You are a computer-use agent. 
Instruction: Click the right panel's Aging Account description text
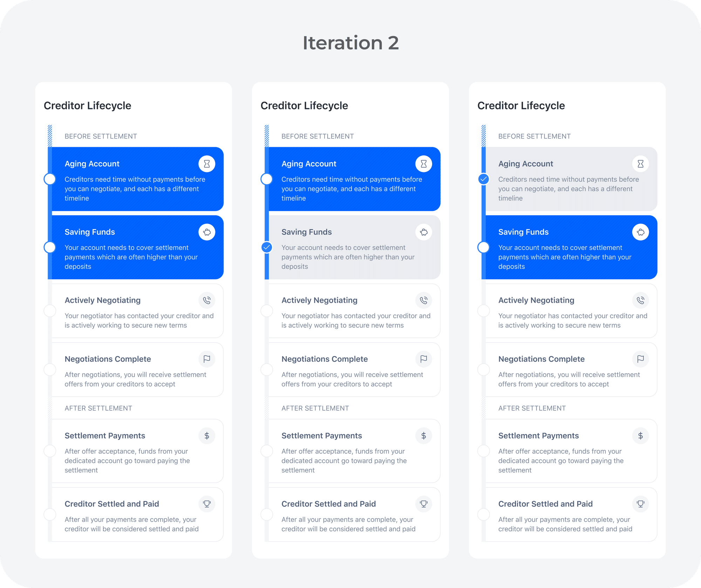tap(569, 189)
